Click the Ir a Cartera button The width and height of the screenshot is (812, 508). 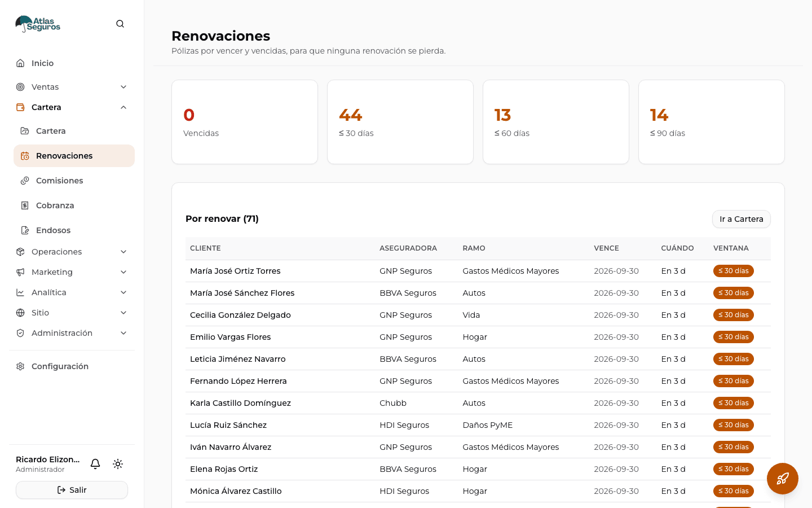click(741, 219)
